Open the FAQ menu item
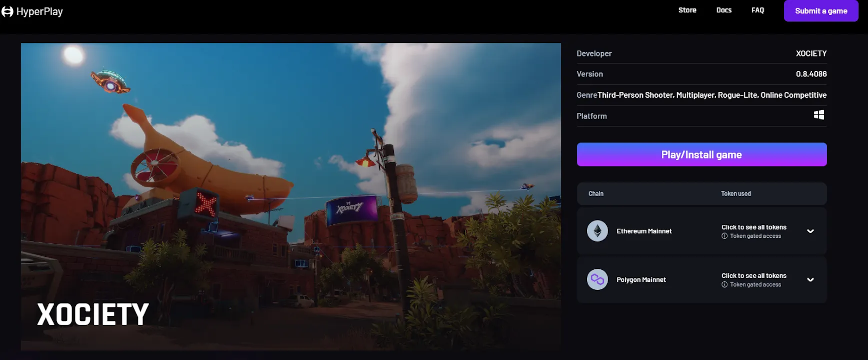 point(758,10)
